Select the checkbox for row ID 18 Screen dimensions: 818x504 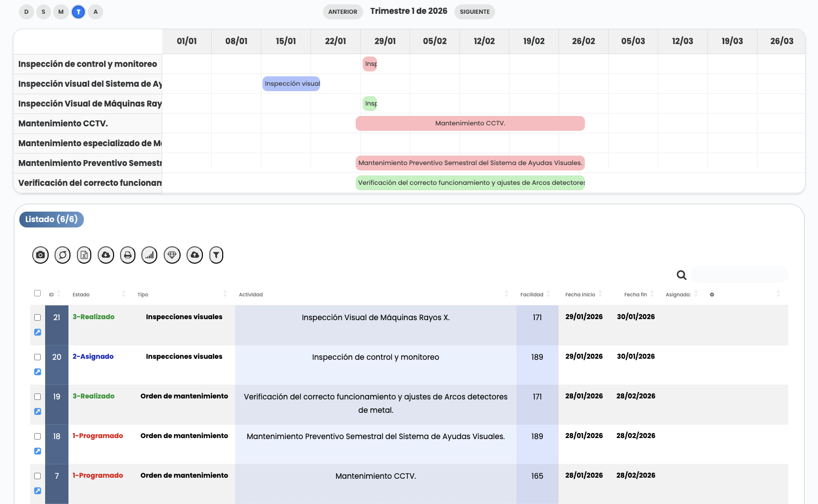click(x=37, y=436)
